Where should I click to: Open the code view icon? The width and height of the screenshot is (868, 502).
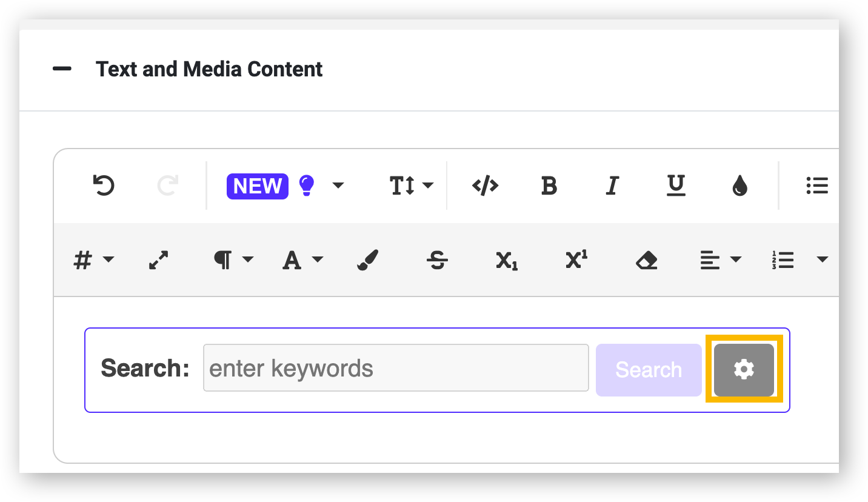(x=485, y=186)
